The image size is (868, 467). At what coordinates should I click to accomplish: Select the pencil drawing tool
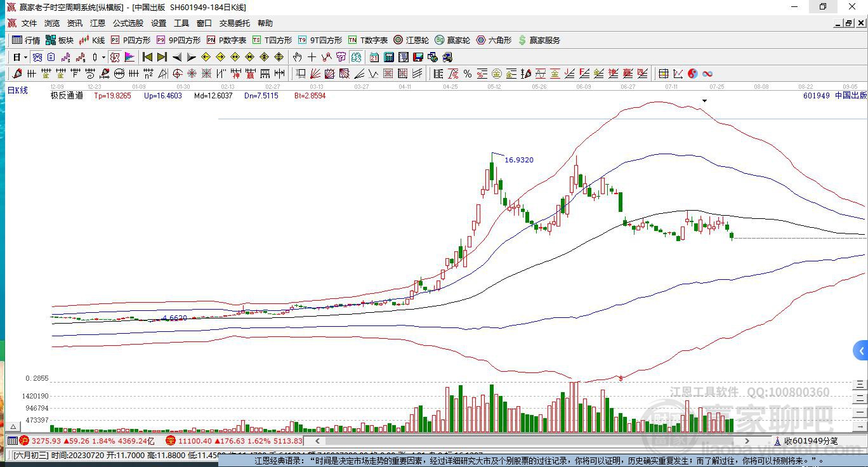tap(16, 74)
